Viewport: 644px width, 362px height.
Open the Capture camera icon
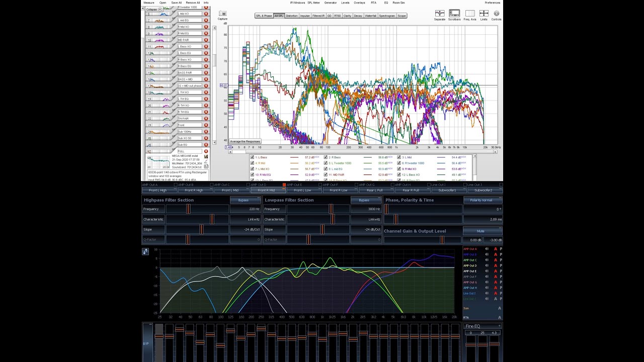point(222,14)
